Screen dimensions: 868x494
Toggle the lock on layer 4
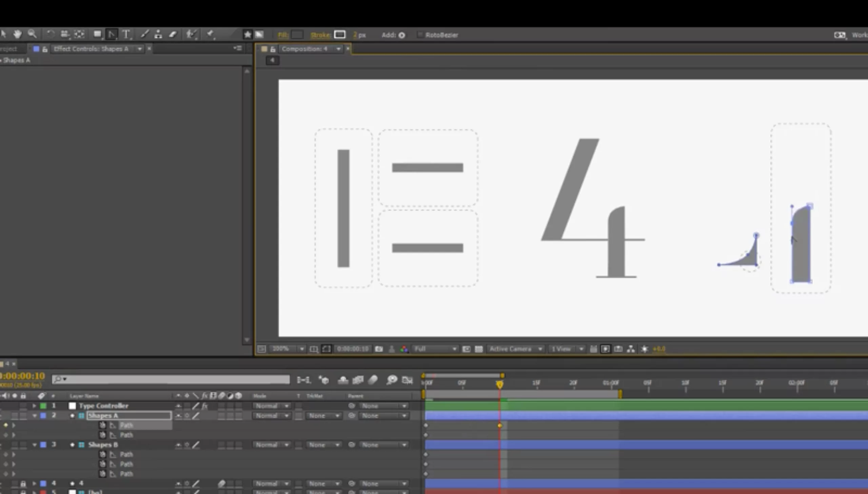click(23, 483)
